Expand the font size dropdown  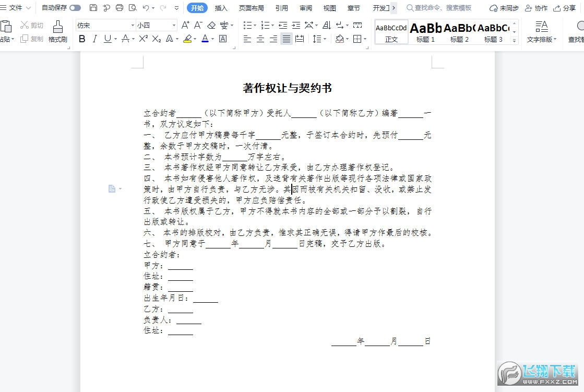coord(174,26)
